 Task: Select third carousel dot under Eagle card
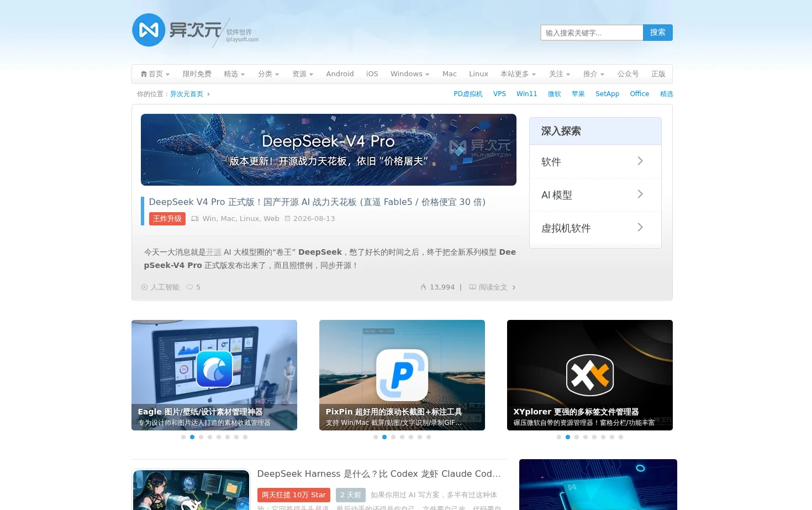point(201,437)
